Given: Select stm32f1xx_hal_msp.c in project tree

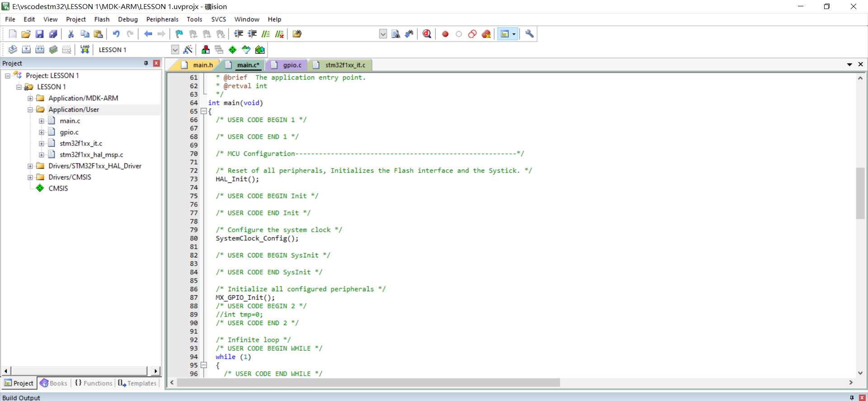Looking at the screenshot, I should click(x=91, y=155).
